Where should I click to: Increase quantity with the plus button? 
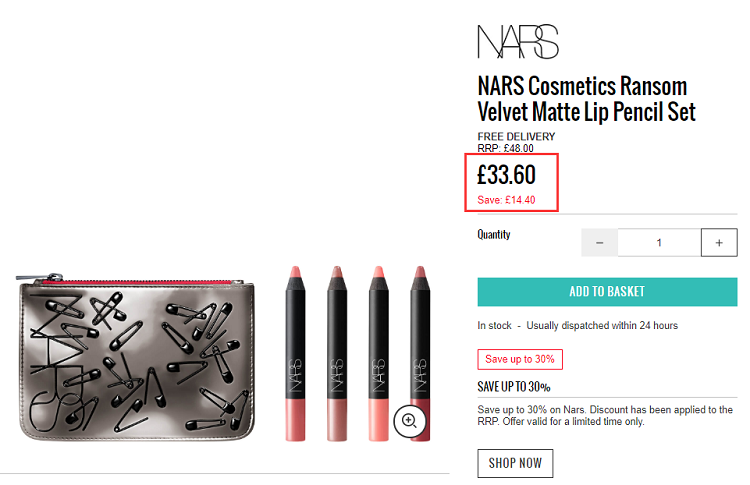[x=719, y=242]
